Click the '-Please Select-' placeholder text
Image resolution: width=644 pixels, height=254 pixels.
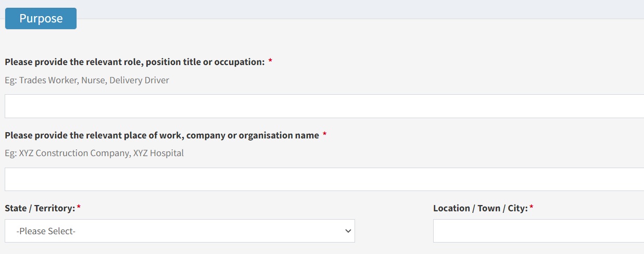(x=46, y=231)
